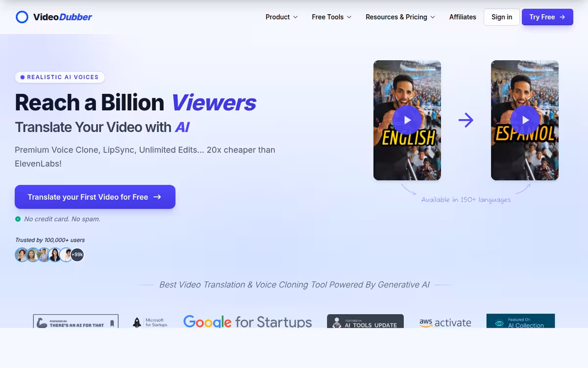
Task: Play the Español sample video
Action: pyautogui.click(x=525, y=120)
